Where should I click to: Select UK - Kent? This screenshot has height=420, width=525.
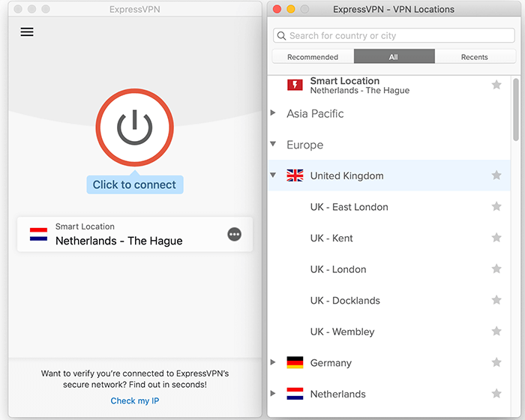(331, 238)
